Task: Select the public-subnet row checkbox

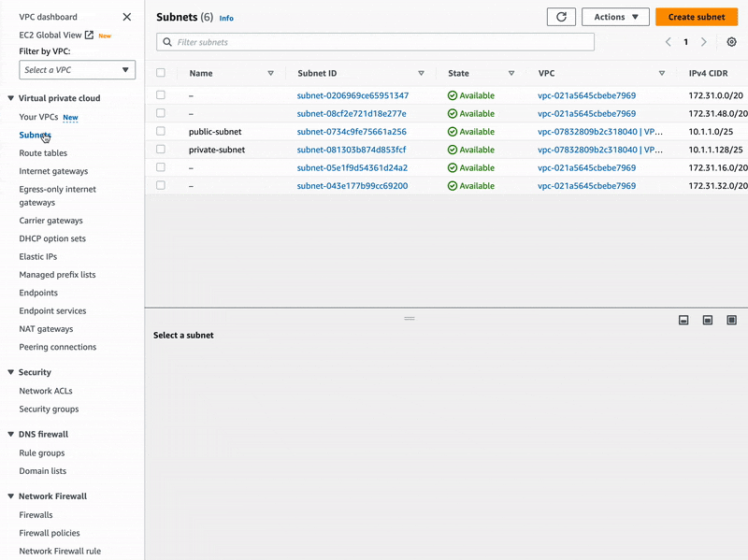Action: pyautogui.click(x=161, y=132)
